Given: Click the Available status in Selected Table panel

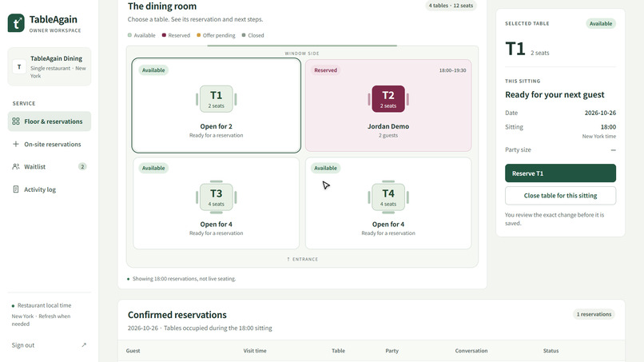Looking at the screenshot, I should [601, 23].
